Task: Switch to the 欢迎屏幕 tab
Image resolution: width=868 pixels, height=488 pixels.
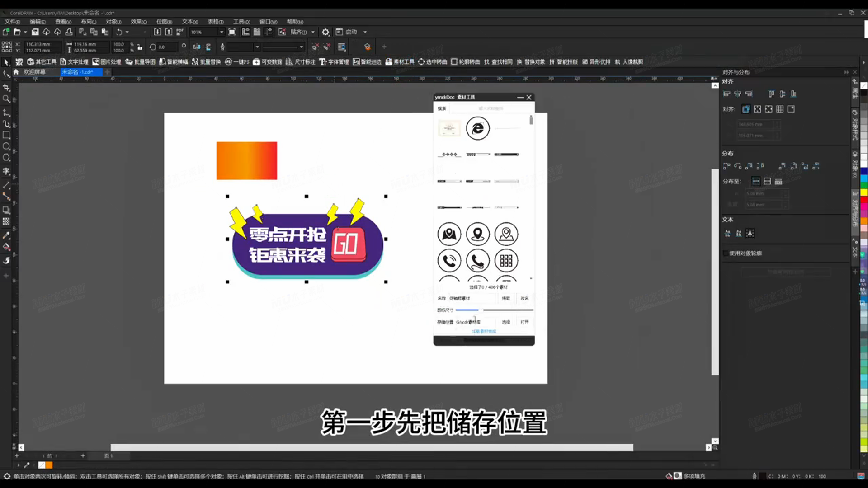Action: pyautogui.click(x=34, y=72)
